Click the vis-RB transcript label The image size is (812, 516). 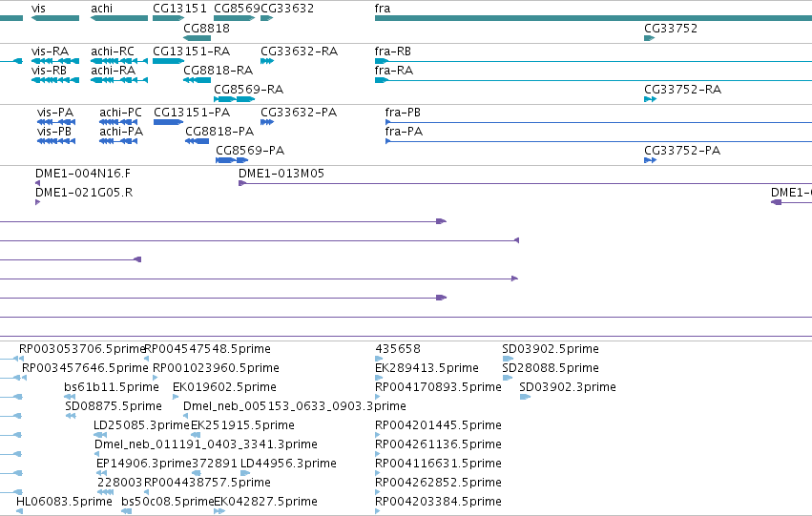(x=50, y=71)
